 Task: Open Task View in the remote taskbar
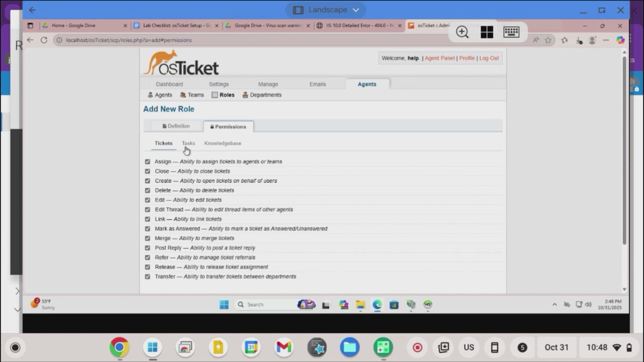[x=326, y=305]
